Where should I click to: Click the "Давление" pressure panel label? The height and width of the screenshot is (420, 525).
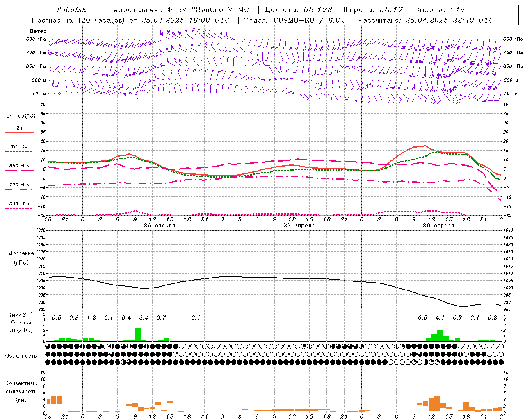pos(21,253)
